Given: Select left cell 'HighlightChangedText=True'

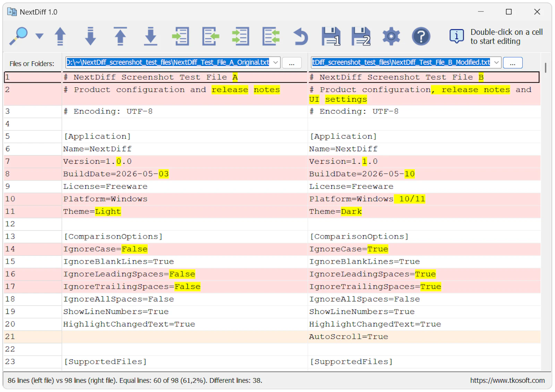Looking at the screenshot, I should coord(185,324).
